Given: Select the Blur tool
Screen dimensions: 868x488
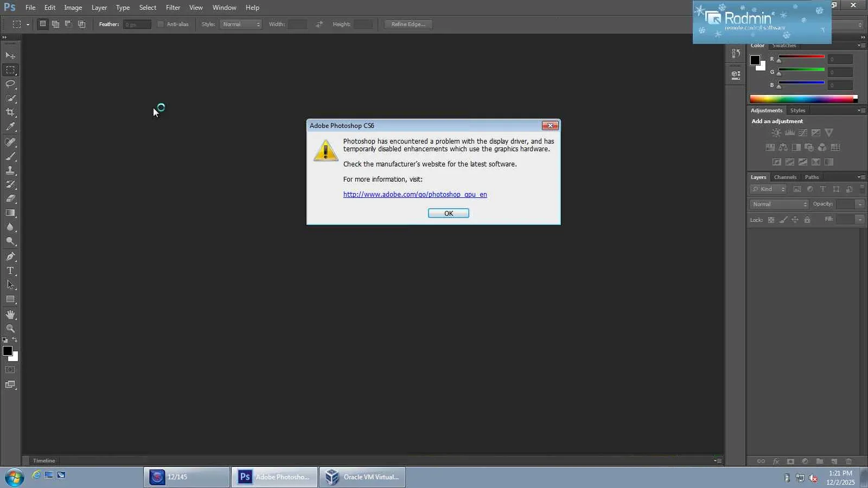Looking at the screenshot, I should coord(10,227).
